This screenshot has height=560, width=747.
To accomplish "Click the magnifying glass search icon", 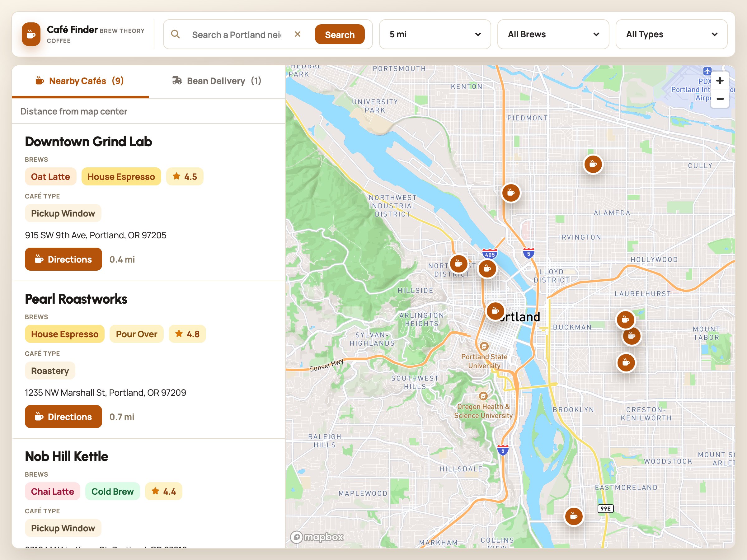I will [x=175, y=34].
